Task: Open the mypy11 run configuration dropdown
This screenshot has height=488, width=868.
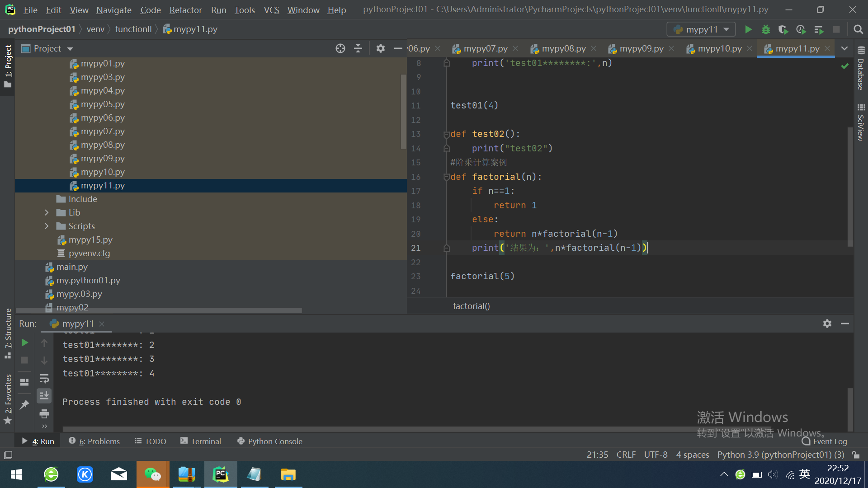Action: [x=701, y=29]
